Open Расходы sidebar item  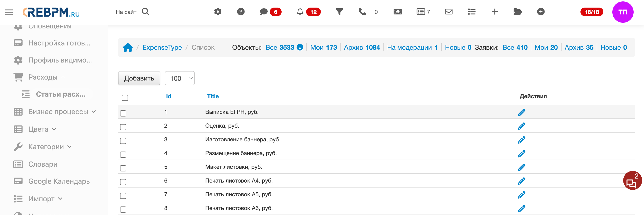tap(35, 77)
